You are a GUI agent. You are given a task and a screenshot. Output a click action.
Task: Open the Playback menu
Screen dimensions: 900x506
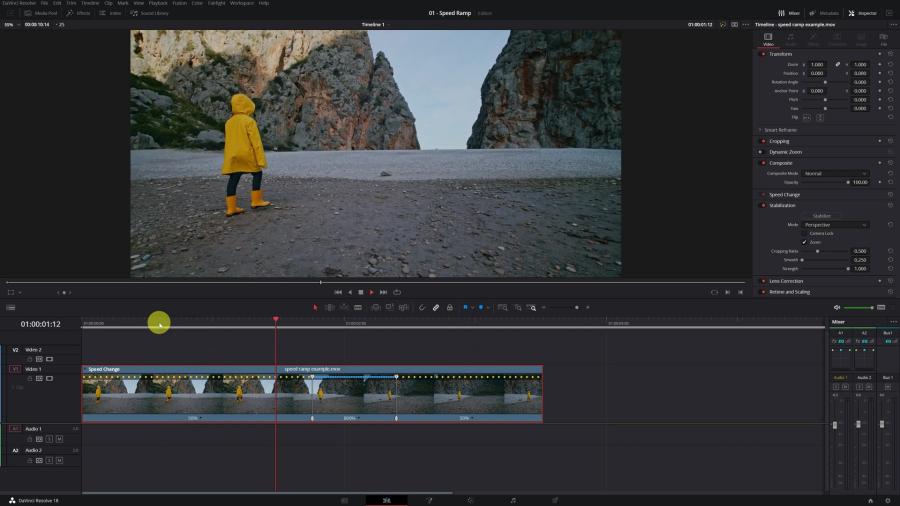pos(158,3)
